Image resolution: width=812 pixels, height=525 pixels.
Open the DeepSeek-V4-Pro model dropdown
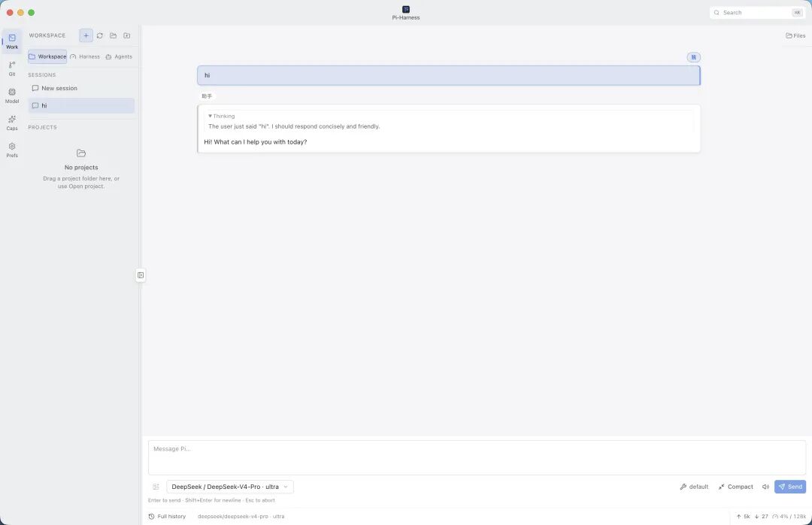pyautogui.click(x=230, y=487)
